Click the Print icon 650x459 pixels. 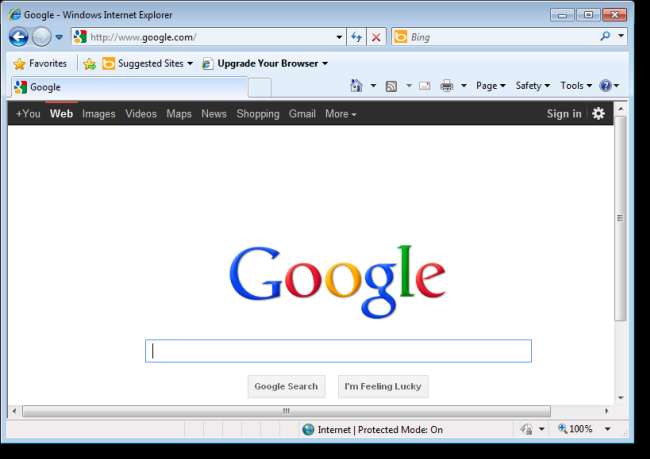click(447, 86)
